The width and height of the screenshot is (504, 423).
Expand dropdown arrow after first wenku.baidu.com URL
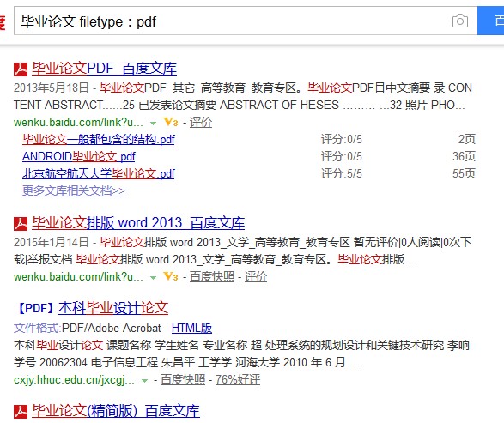tap(154, 124)
